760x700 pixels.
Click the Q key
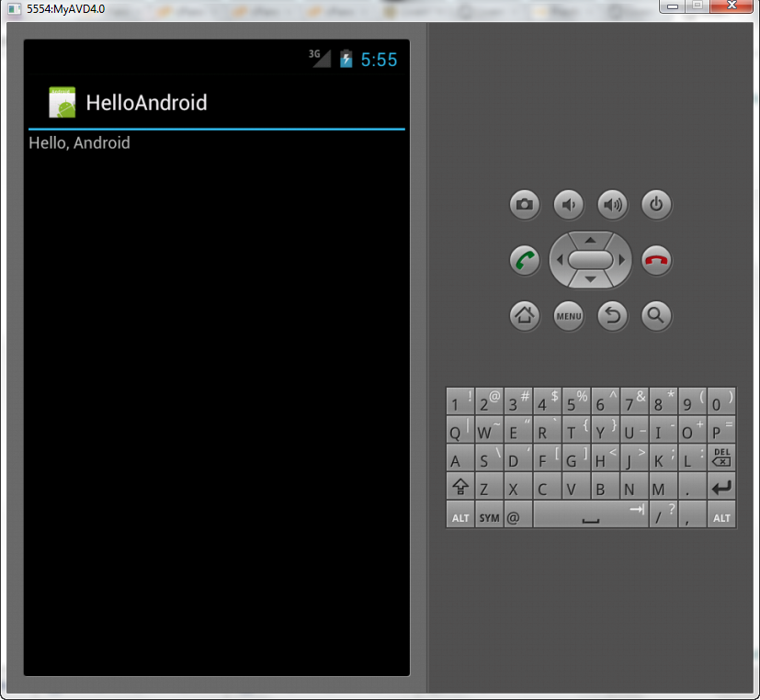click(x=460, y=429)
